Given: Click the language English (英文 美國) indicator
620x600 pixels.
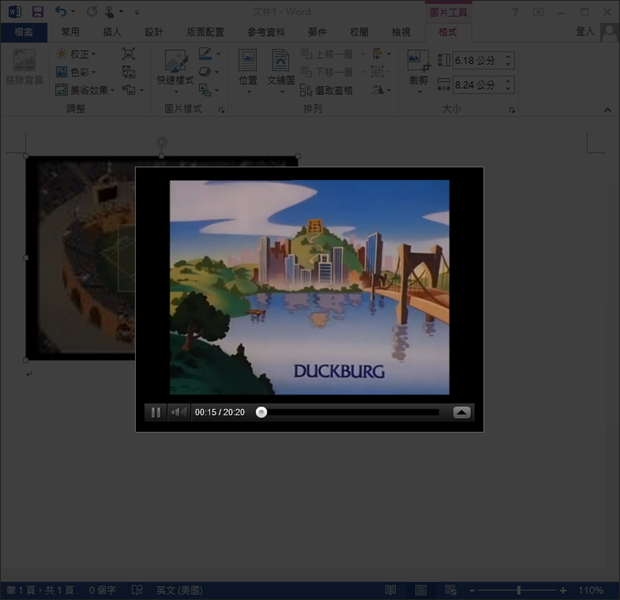Looking at the screenshot, I should (x=180, y=591).
